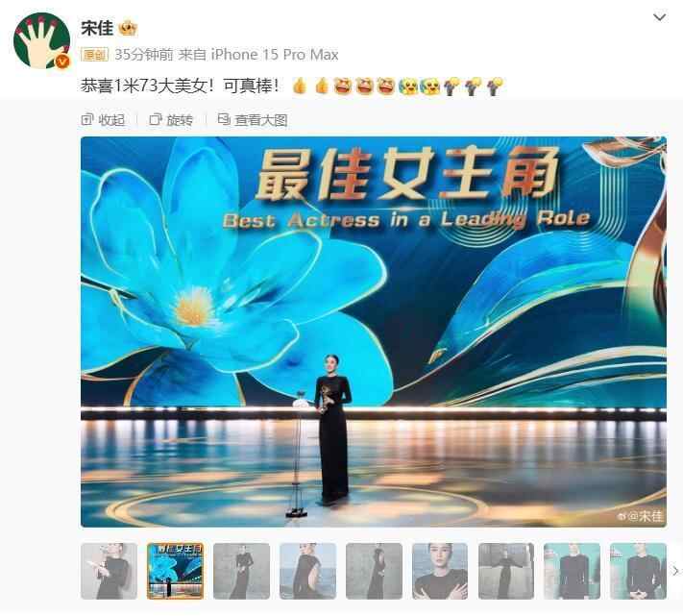The width and height of the screenshot is (683, 616).
Task: Open the 宋佳 username link
Action: [x=97, y=28]
